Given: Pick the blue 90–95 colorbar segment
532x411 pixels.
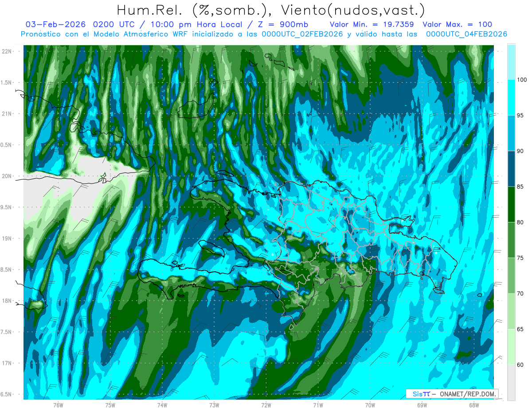Looking at the screenshot, I should tap(511, 133).
